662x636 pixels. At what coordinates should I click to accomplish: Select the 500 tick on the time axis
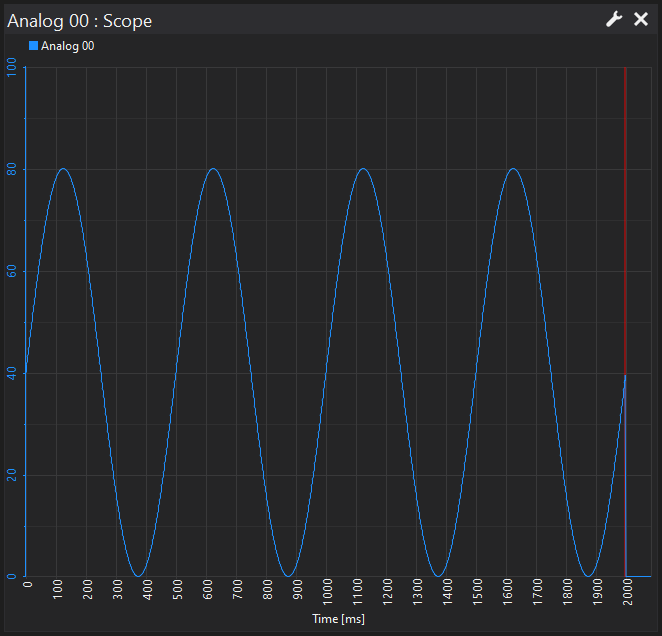point(177,590)
